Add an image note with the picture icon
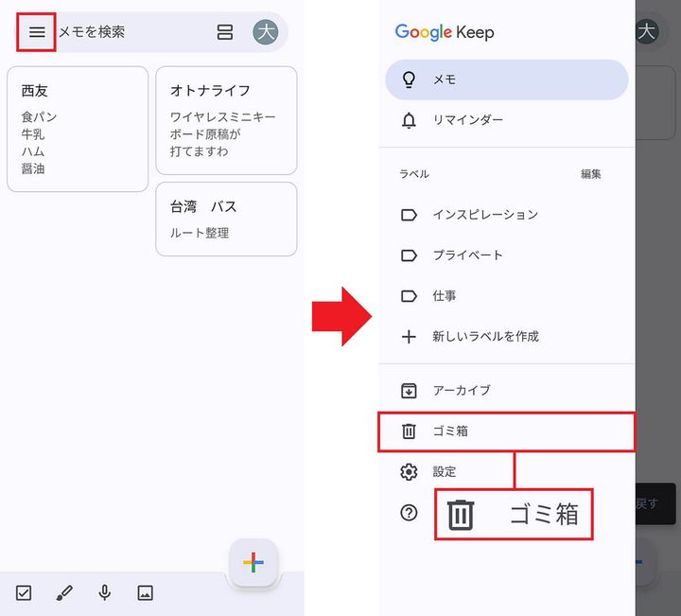 (145, 592)
